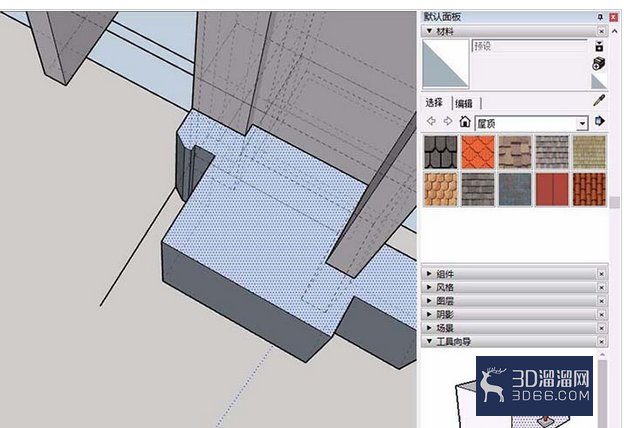Screen dimensions: 624x428
Task: Close the 默认面板 tray
Action: pos(614,17)
